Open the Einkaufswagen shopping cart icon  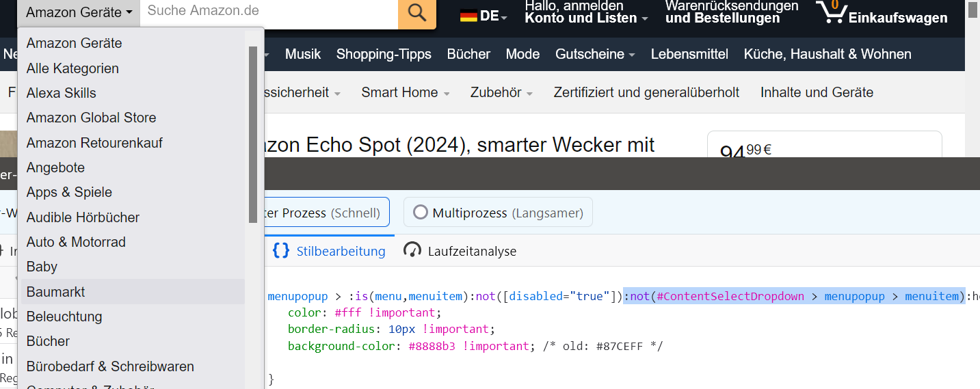click(x=832, y=12)
